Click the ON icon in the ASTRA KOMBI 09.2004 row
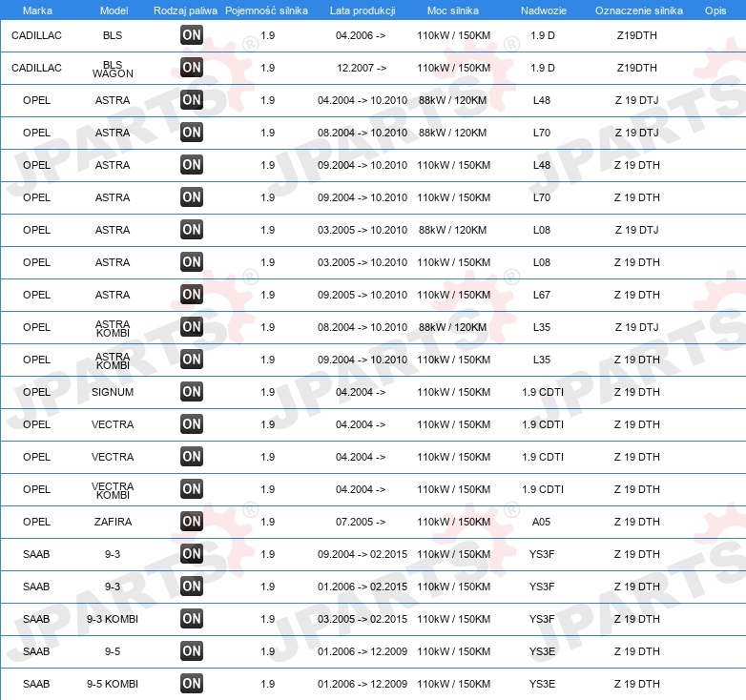This screenshot has height=700, width=746. click(192, 359)
